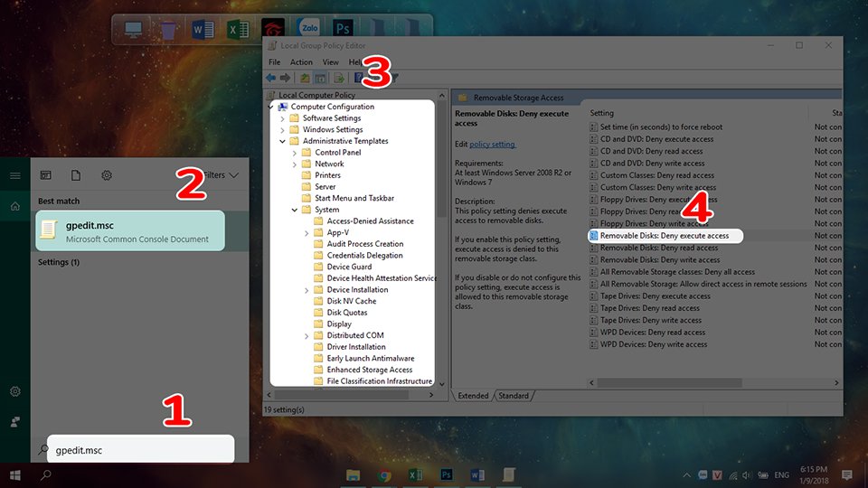
Task: Open the This PC icon in the desktop dock
Action: click(x=133, y=29)
